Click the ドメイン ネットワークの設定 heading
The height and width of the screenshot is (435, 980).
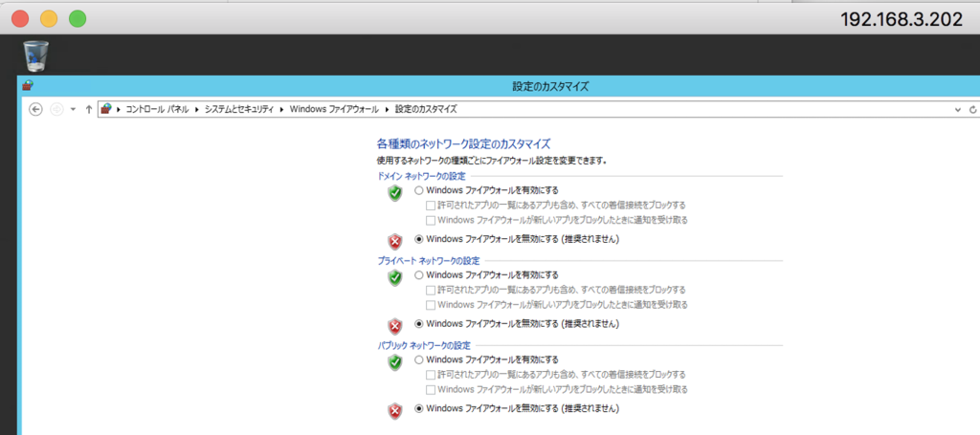(x=421, y=176)
